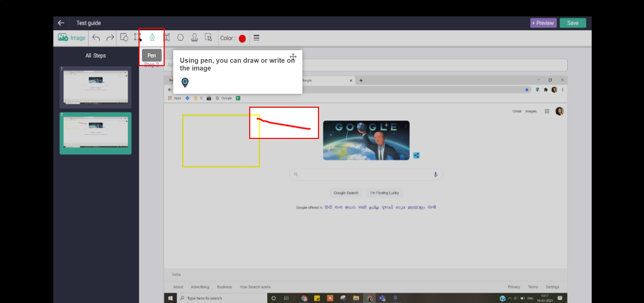Redo the last undone edit
The height and width of the screenshot is (303, 644).
[x=110, y=38]
